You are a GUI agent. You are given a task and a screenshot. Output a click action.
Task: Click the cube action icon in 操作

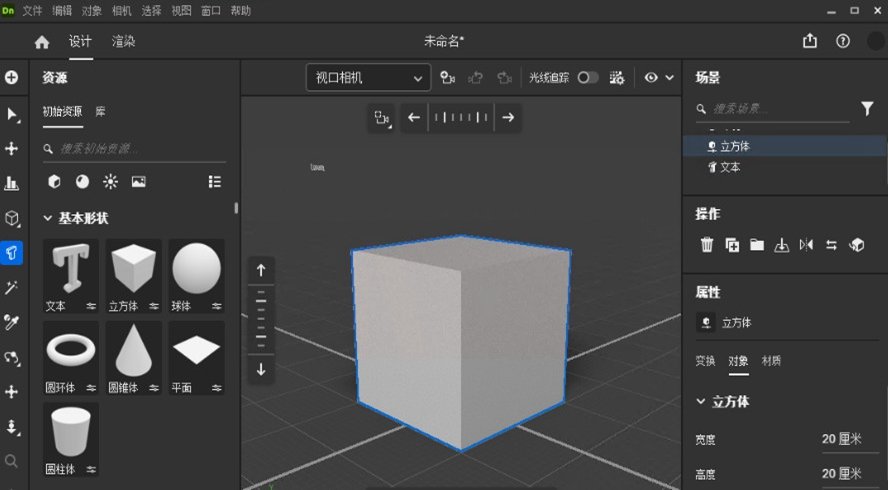pyautogui.click(x=857, y=245)
